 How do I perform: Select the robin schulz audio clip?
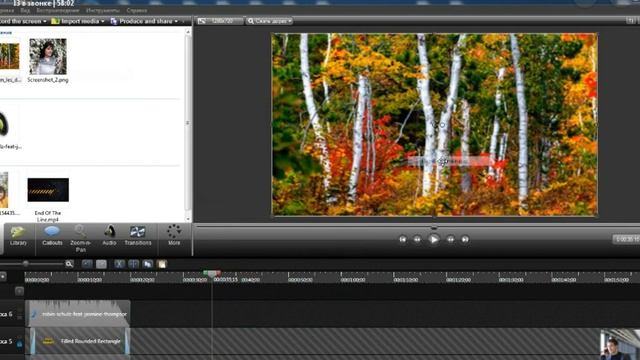[x=78, y=314]
